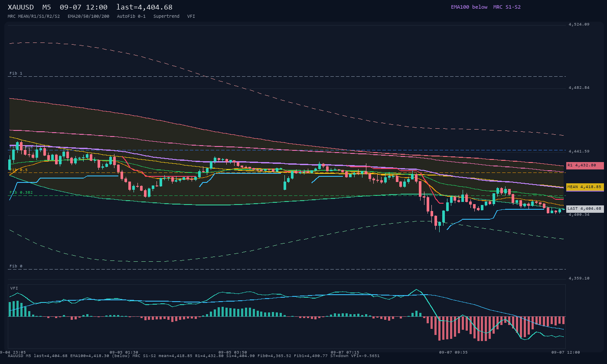Click 'S1=4,404.90' in the bottom status line
Viewport: 607px width, 364px height.
point(241,356)
